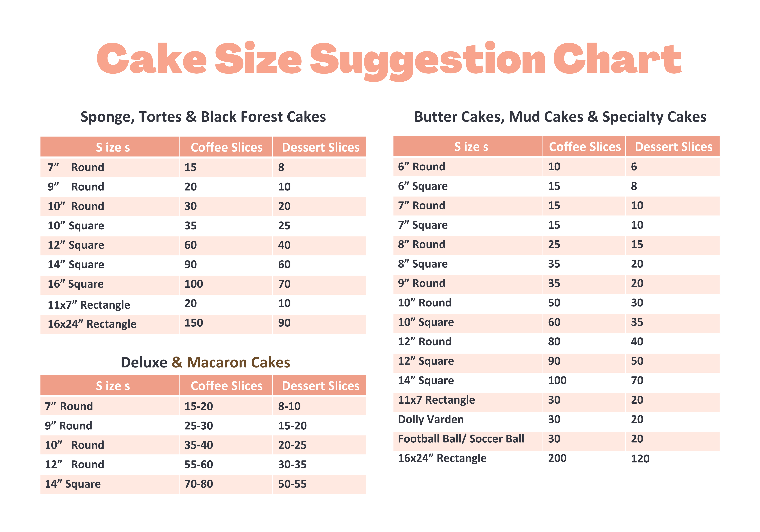The width and height of the screenshot is (760, 532).
Task: Click the 16" Square row label
Action: tap(75, 284)
